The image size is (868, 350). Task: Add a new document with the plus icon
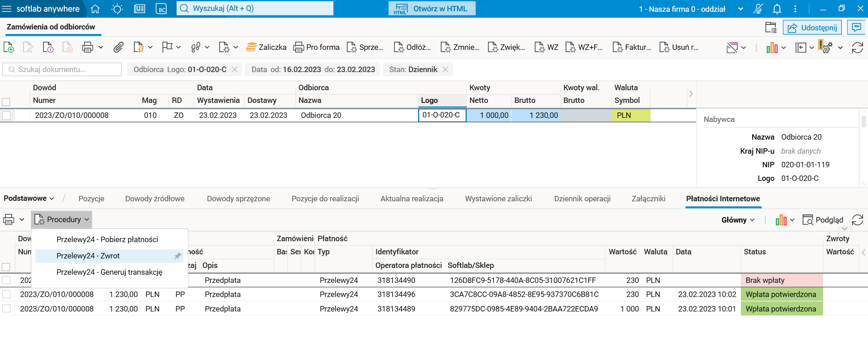pyautogui.click(x=9, y=47)
